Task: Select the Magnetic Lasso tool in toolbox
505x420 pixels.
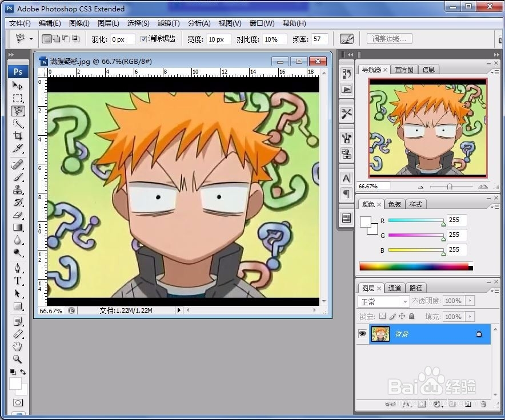Action: 18,111
